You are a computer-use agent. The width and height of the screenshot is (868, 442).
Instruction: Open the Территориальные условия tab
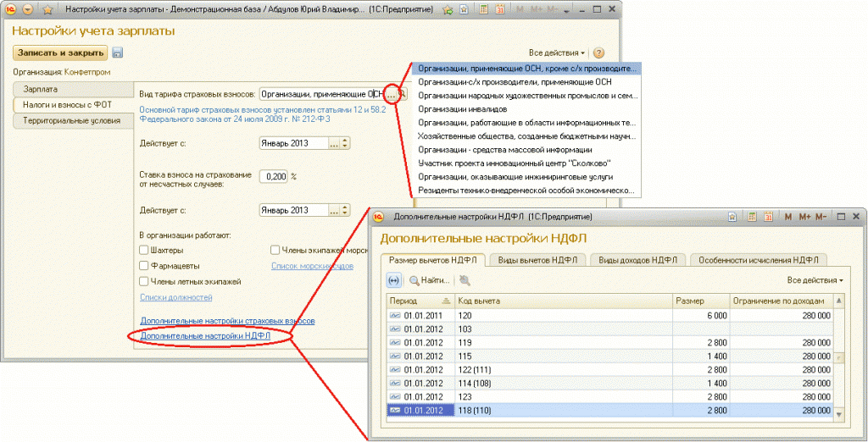(72, 120)
